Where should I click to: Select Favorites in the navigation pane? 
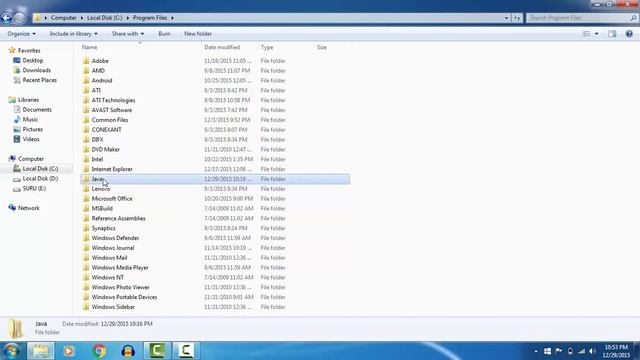point(29,51)
